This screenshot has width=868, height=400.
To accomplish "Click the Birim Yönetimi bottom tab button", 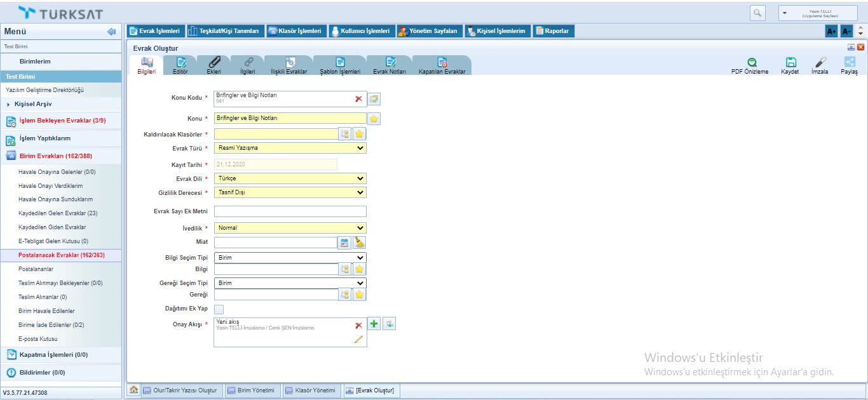I will click(251, 390).
